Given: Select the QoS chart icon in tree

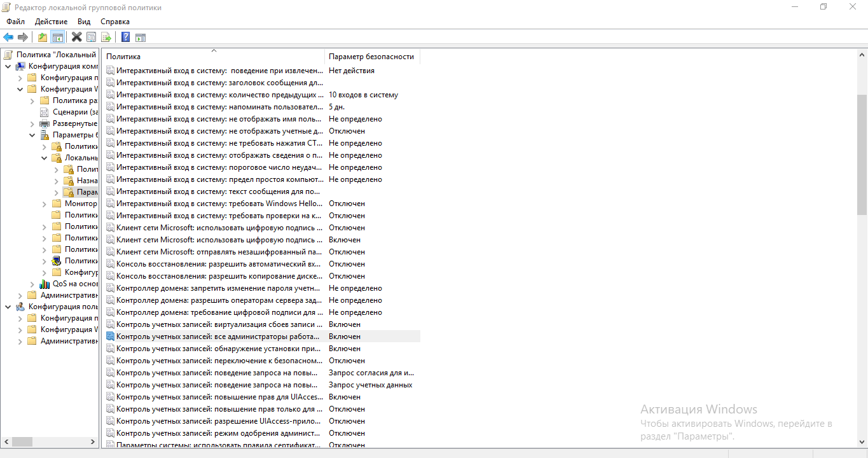Looking at the screenshot, I should click(x=45, y=284).
